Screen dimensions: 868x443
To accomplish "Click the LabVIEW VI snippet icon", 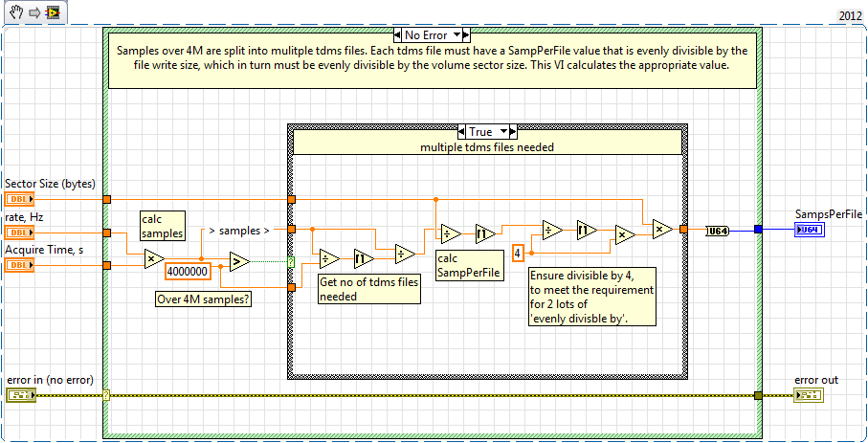I will coord(54,12).
